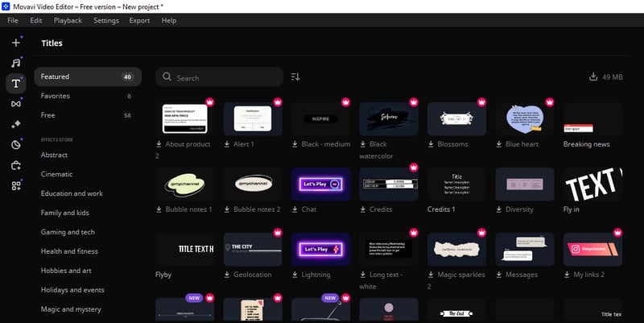Download the Diversity title
Screen dimensions: 644x323
498,209
